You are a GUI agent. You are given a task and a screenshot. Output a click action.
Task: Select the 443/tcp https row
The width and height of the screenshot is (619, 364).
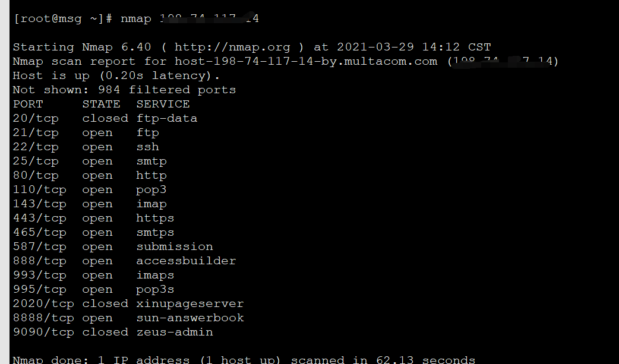(x=93, y=219)
